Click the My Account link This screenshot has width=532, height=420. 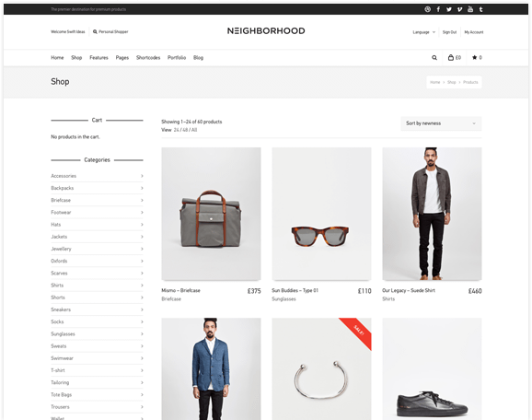(474, 32)
